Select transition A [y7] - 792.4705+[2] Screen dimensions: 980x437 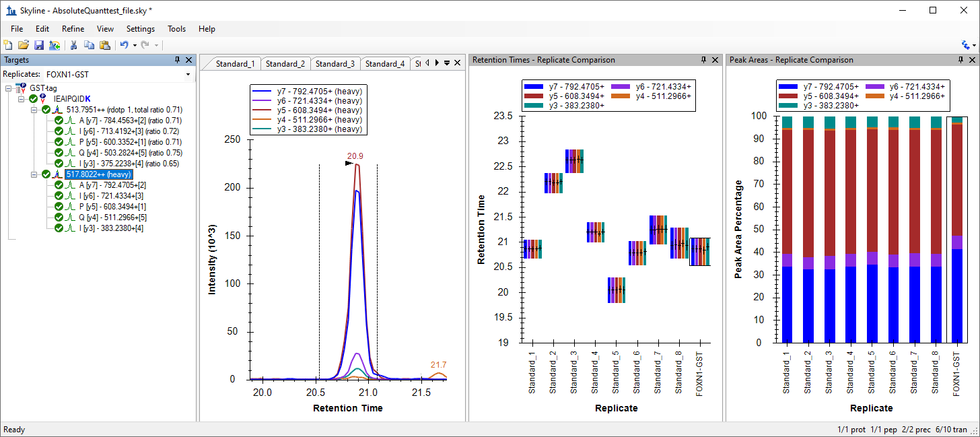(x=113, y=185)
